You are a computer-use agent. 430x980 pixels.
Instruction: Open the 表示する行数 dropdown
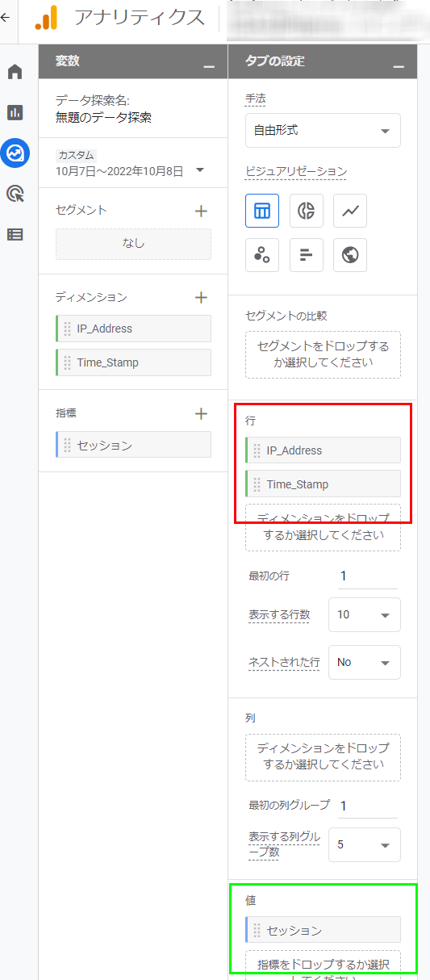point(365,614)
